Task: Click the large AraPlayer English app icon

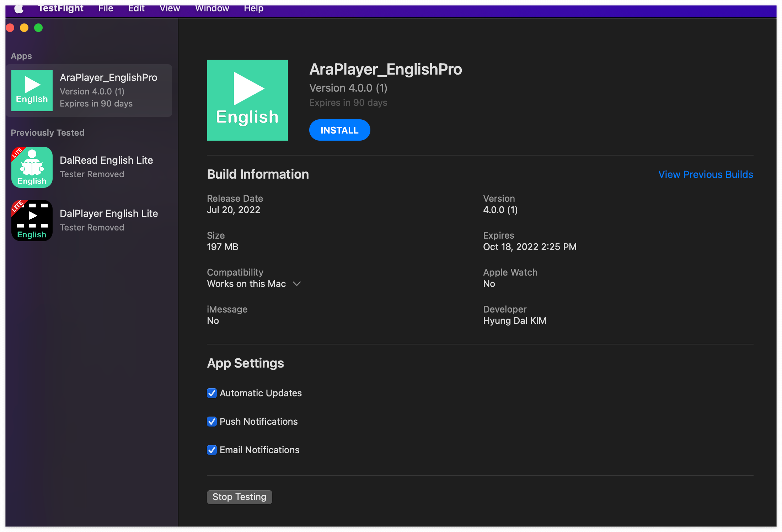Action: pos(247,100)
